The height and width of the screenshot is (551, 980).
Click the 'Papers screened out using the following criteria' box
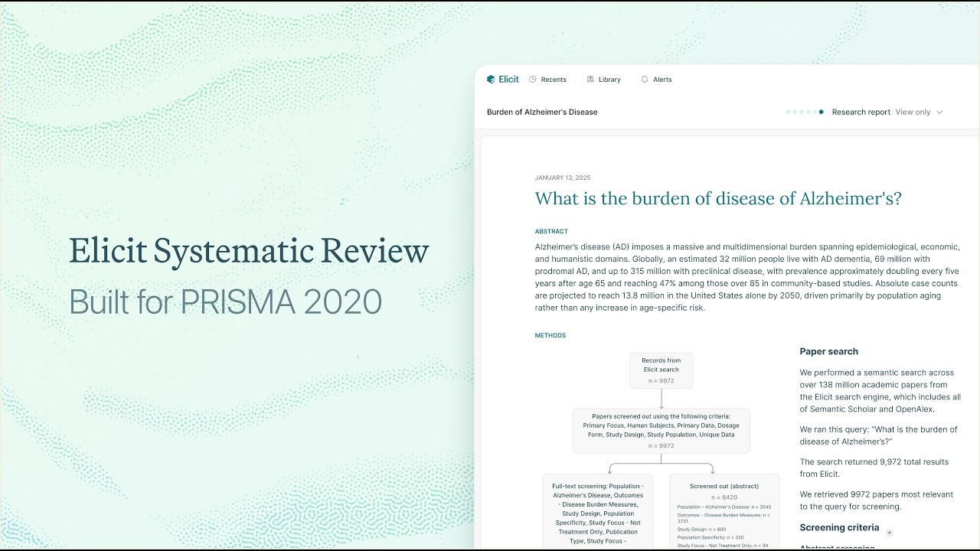(x=661, y=431)
